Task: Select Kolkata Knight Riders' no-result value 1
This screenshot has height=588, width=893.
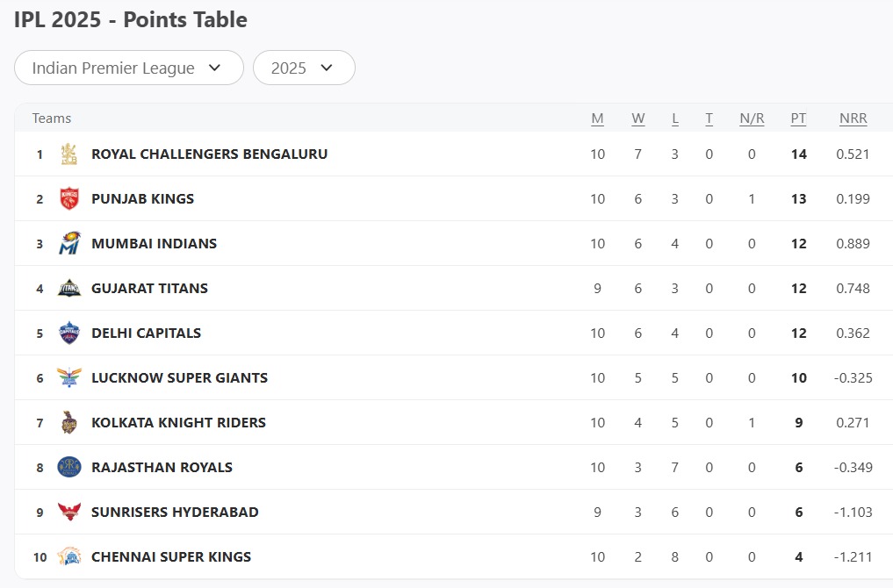Action: [x=752, y=422]
